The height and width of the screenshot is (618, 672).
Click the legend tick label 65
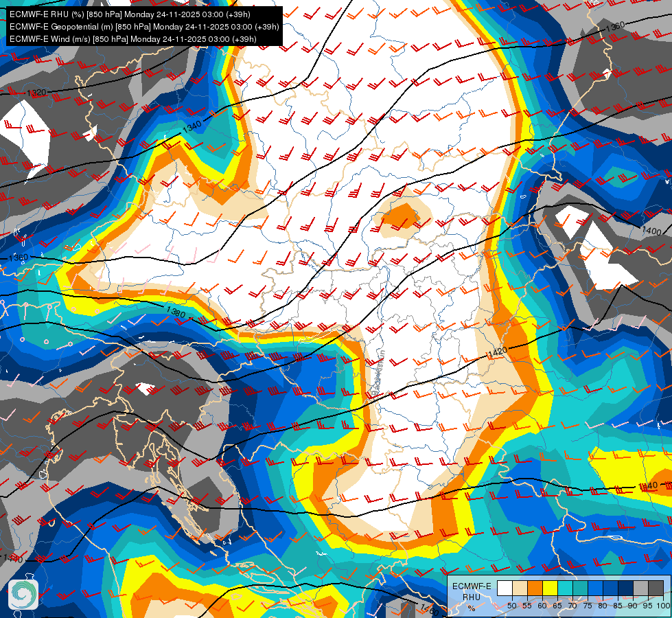557,606
